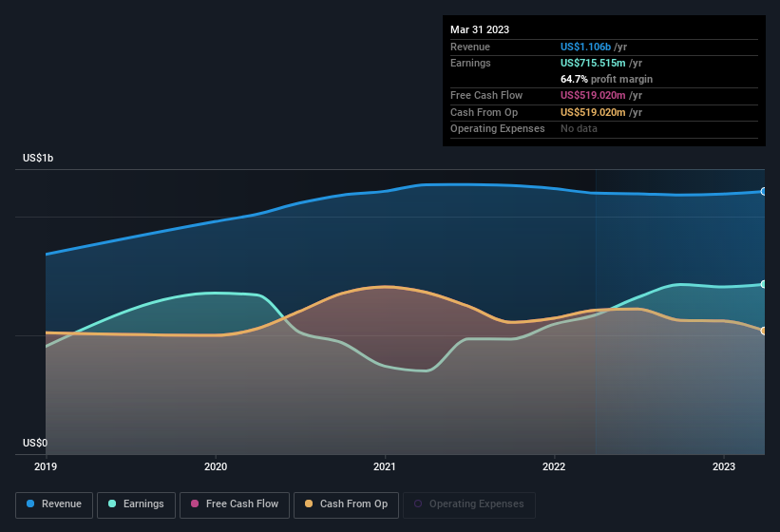Enable the Operating Expenses legend button

(468, 504)
